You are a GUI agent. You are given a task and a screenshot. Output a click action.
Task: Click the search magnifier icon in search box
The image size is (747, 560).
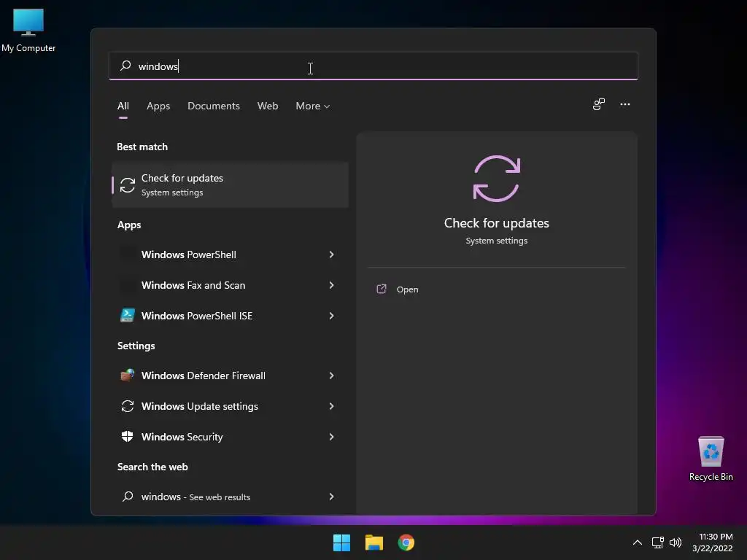125,66
